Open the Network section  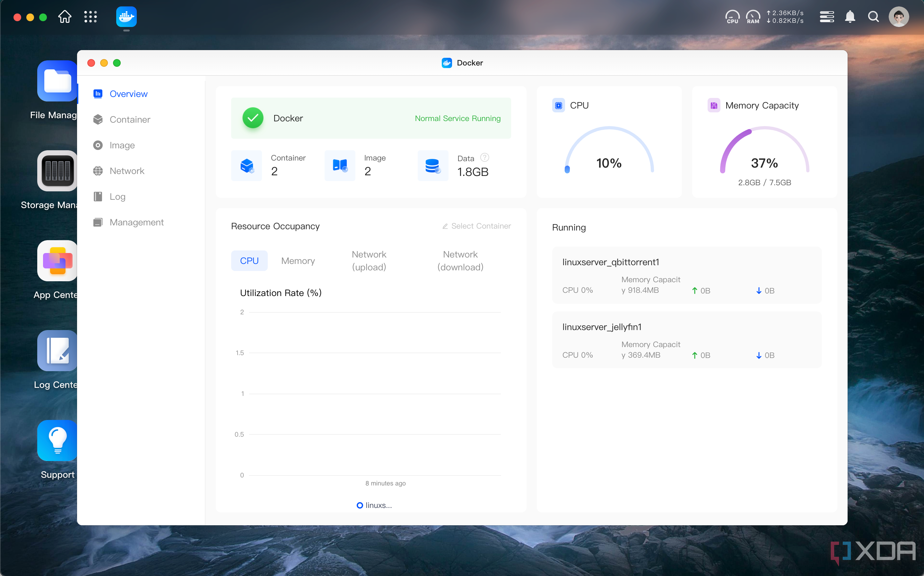pos(127,170)
